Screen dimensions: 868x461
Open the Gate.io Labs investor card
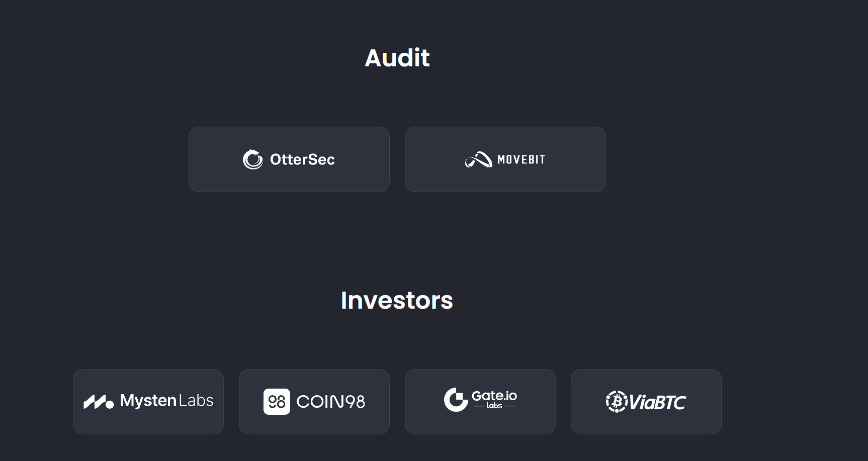pos(480,402)
